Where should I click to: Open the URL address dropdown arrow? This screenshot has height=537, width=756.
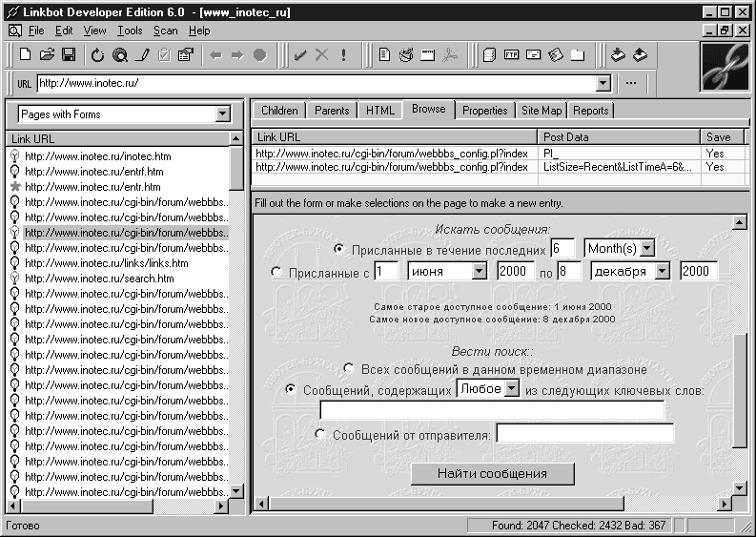coord(603,84)
